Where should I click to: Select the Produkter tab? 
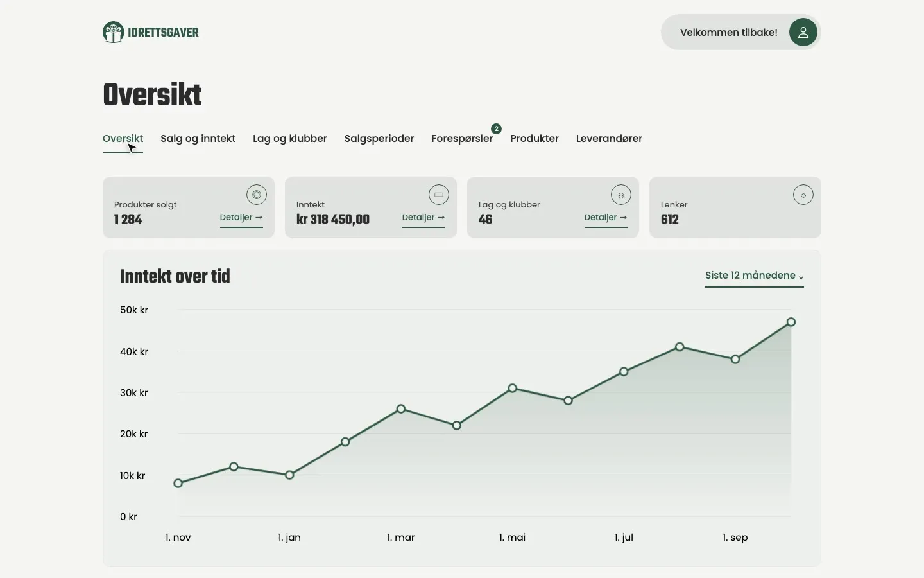click(535, 139)
